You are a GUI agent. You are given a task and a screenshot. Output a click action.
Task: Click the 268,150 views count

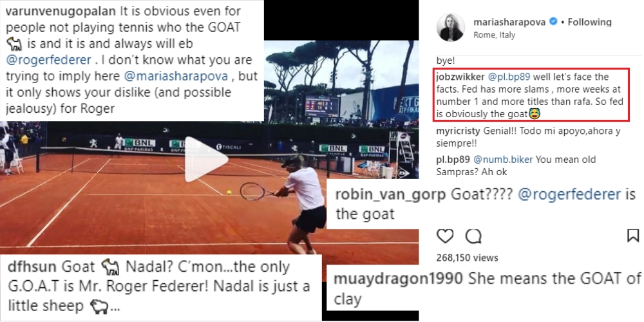467,258
